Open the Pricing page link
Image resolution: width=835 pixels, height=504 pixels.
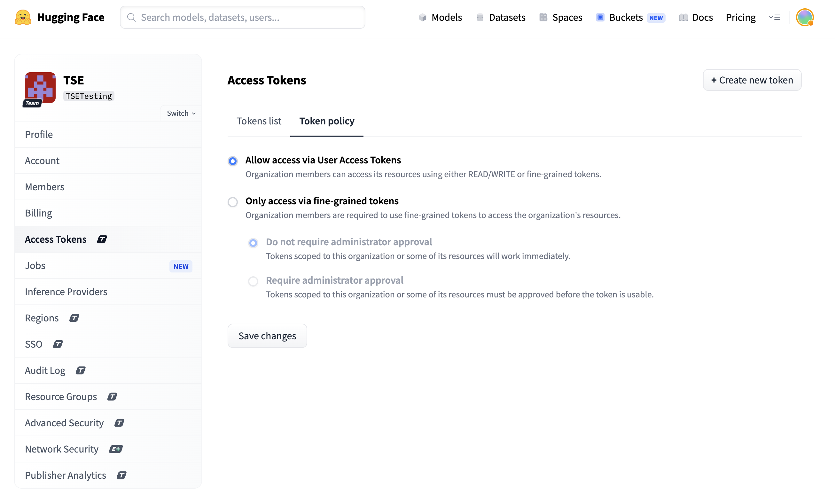click(740, 17)
